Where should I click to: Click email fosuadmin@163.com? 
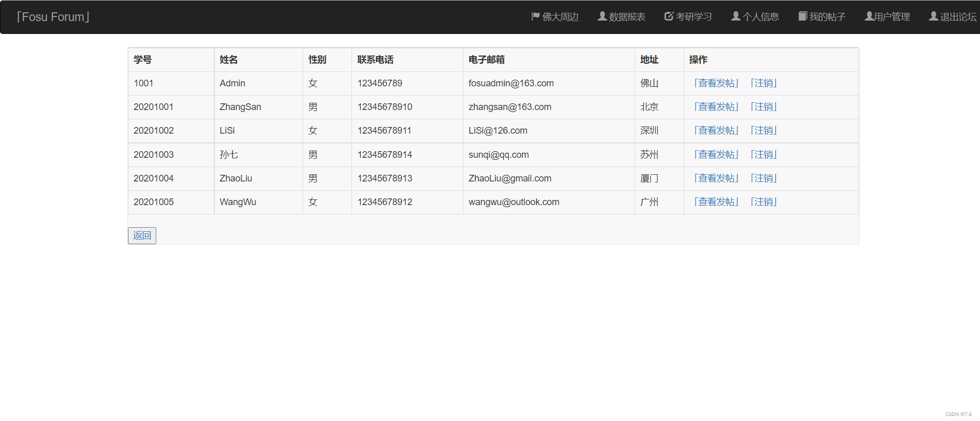coord(511,83)
